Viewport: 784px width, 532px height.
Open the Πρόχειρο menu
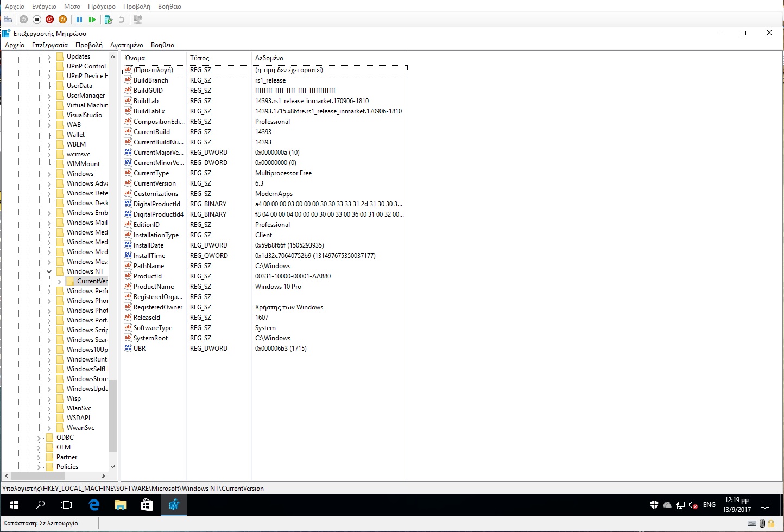[x=102, y=7]
